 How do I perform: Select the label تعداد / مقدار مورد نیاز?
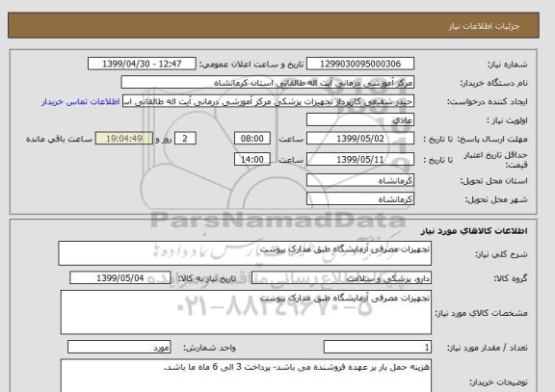(x=487, y=348)
